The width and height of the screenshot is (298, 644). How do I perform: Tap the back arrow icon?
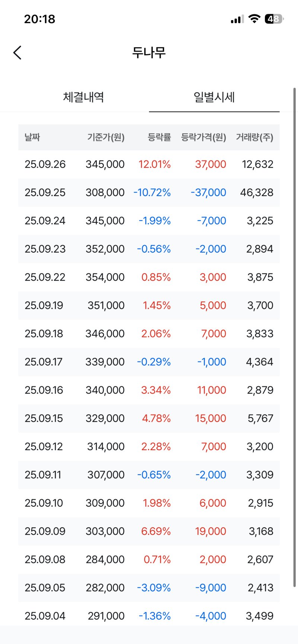pos(18,52)
